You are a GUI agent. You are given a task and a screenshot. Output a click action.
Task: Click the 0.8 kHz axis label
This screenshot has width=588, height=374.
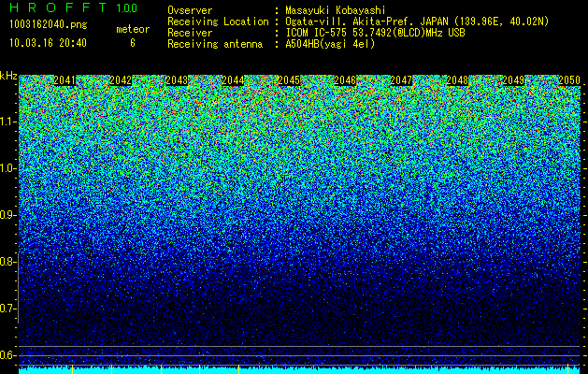7,262
